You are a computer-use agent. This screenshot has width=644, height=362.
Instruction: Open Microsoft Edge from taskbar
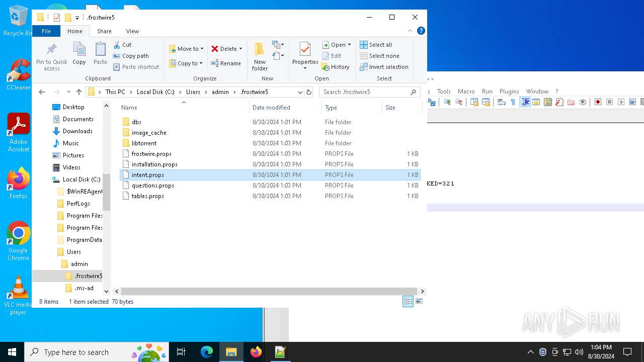point(207,352)
